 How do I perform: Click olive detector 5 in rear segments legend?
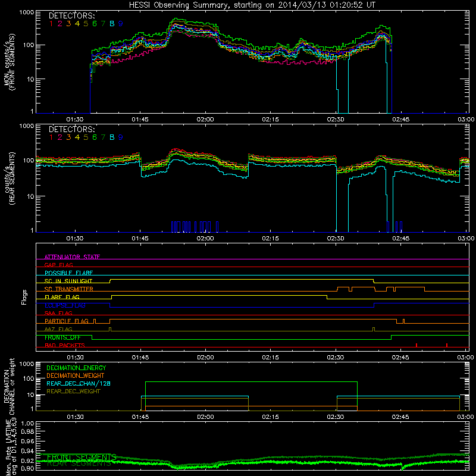pyautogui.click(x=86, y=137)
